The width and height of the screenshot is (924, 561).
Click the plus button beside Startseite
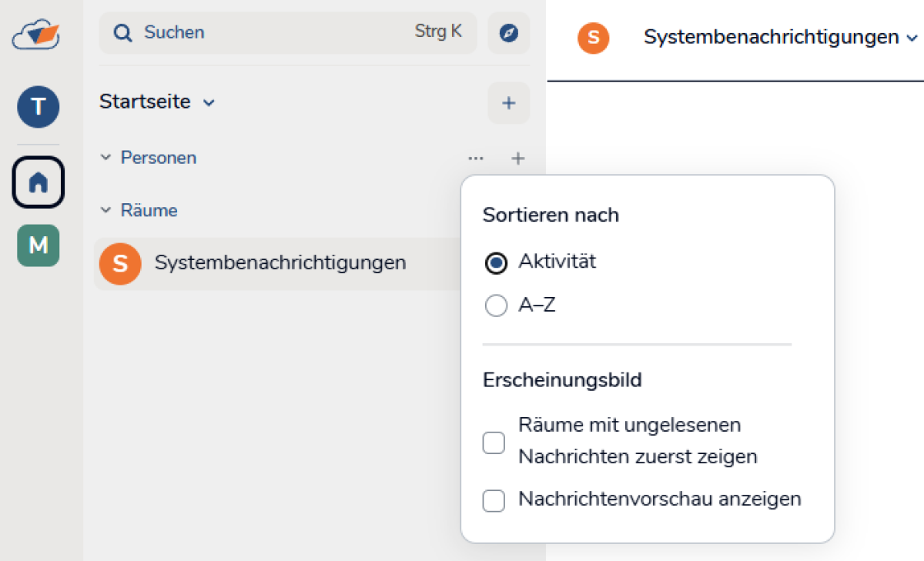(508, 103)
